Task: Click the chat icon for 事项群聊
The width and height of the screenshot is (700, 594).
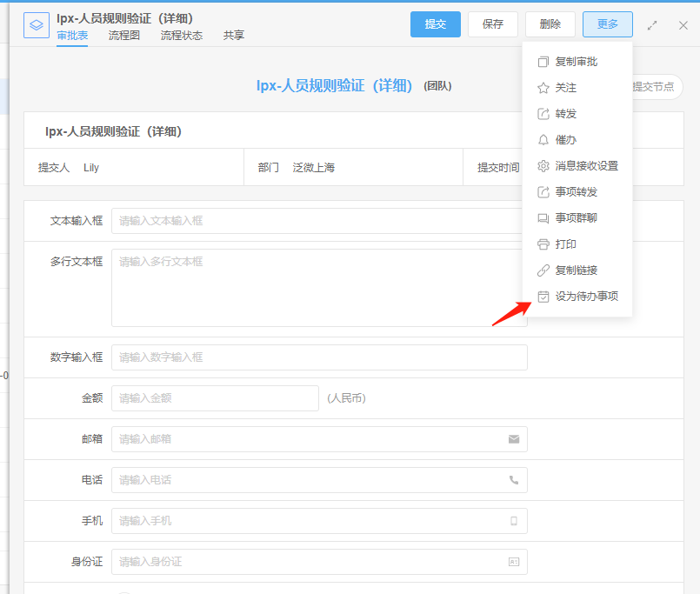Action: [x=543, y=218]
